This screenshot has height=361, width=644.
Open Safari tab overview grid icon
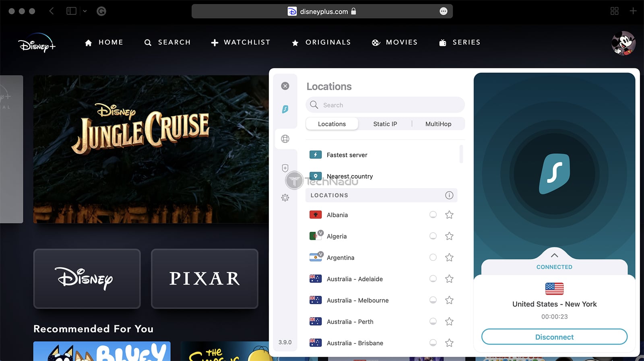coord(614,11)
